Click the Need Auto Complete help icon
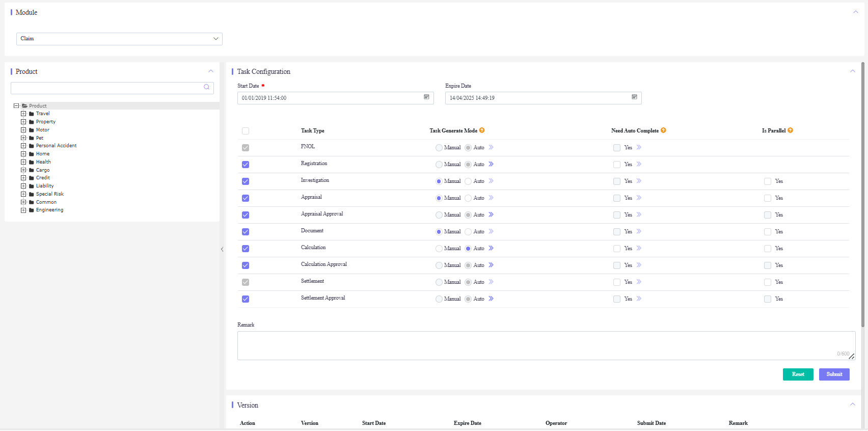Viewport: 868px width, 431px height. [663, 130]
